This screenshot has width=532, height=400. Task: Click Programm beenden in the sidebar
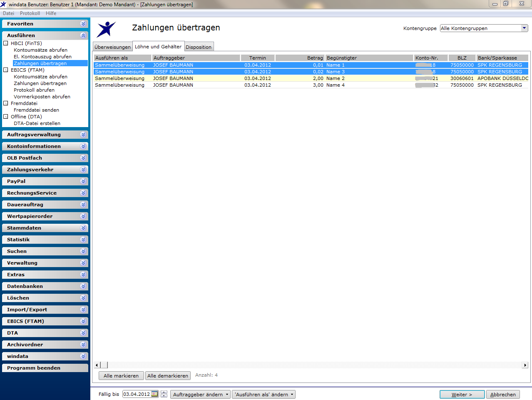point(45,368)
